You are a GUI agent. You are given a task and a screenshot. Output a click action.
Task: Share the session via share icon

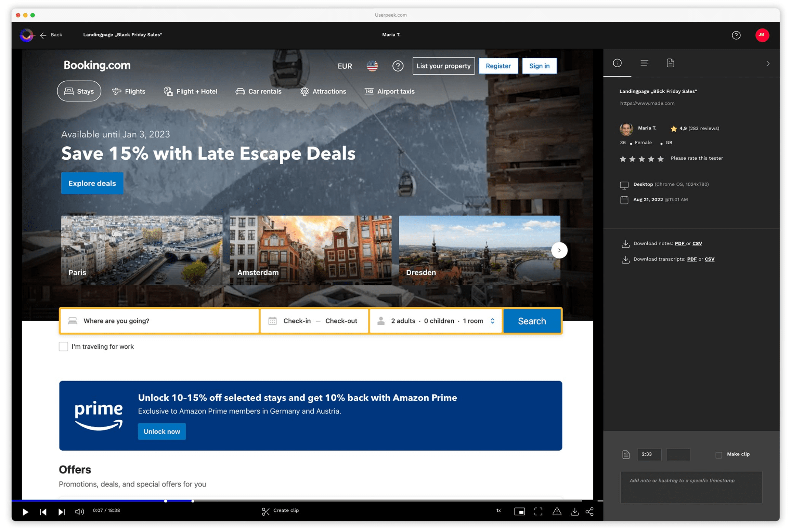(x=589, y=511)
